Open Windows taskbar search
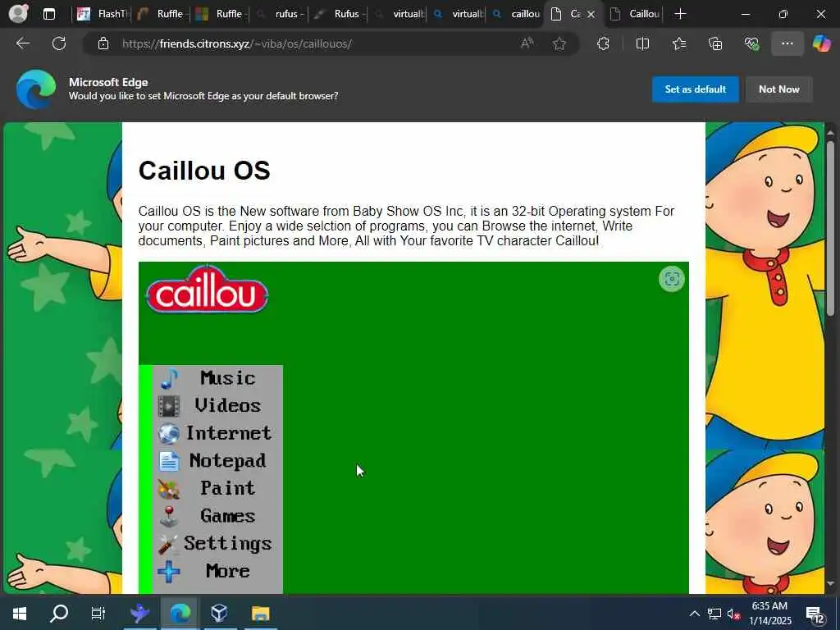Image resolution: width=840 pixels, height=630 pixels. [59, 613]
